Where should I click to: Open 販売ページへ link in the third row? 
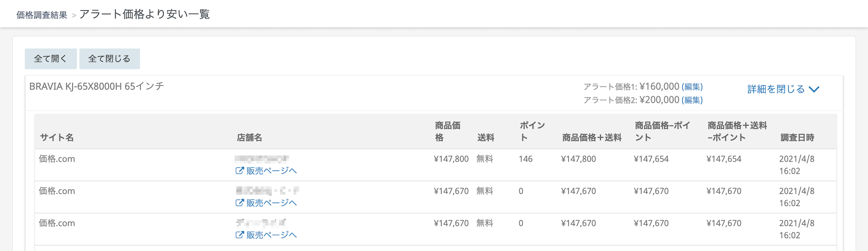[x=271, y=235]
